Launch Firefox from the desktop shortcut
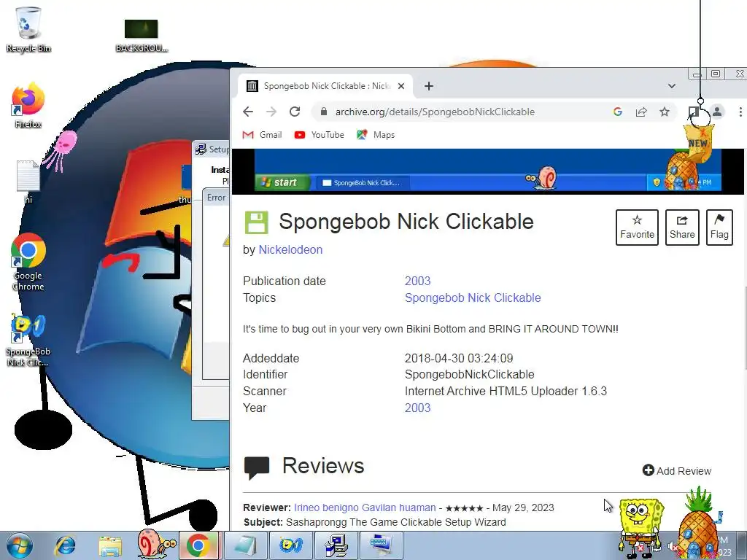The image size is (747, 560). pos(28,105)
